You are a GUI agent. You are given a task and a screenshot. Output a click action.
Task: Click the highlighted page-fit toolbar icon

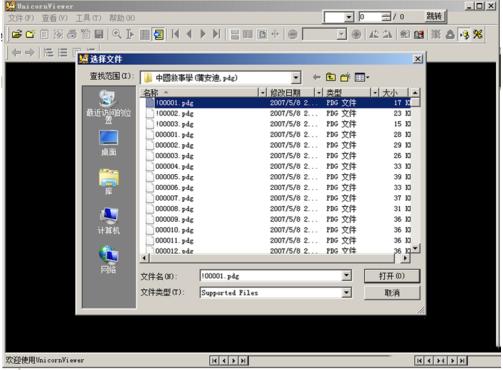(x=158, y=34)
